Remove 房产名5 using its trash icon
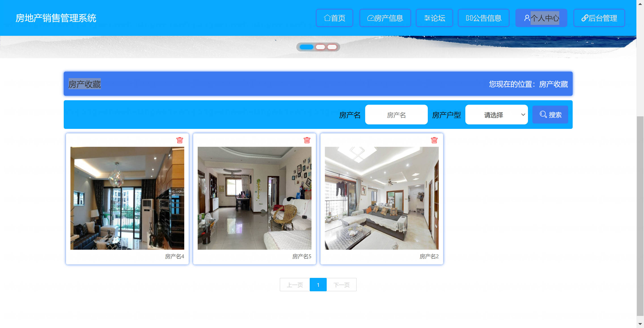 coord(307,140)
